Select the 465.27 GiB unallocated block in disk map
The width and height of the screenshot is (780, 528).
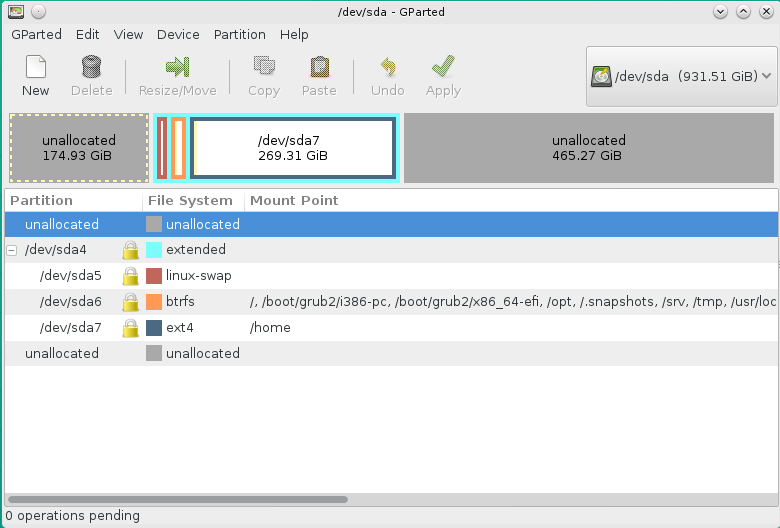pyautogui.click(x=589, y=148)
